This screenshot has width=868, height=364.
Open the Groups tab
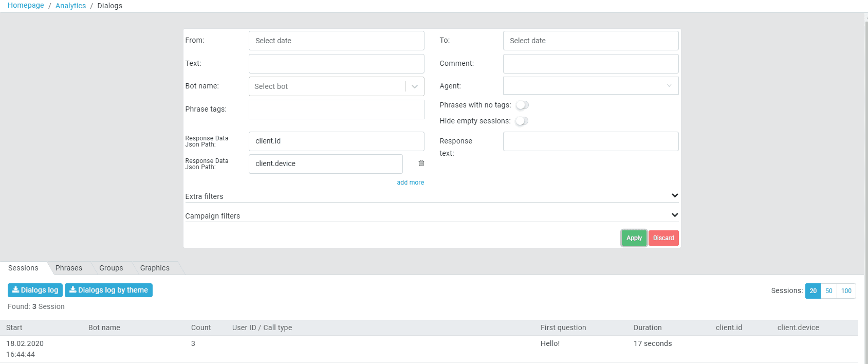point(111,268)
